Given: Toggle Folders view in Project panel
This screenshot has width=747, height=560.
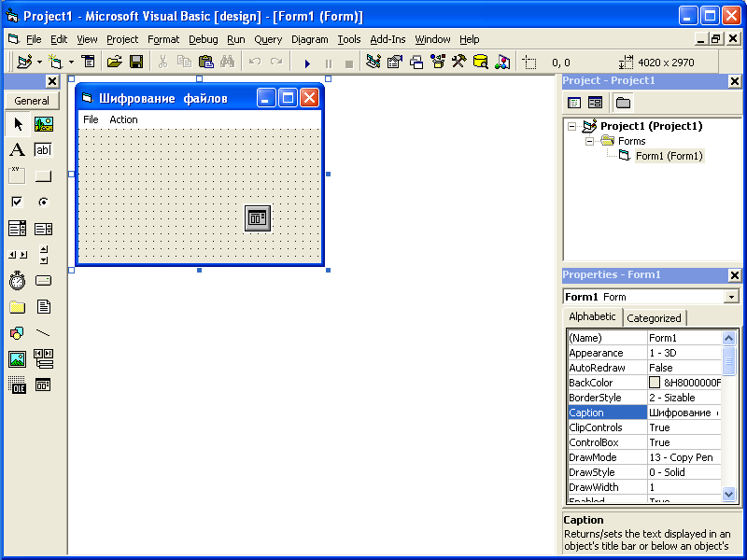Looking at the screenshot, I should 623,103.
